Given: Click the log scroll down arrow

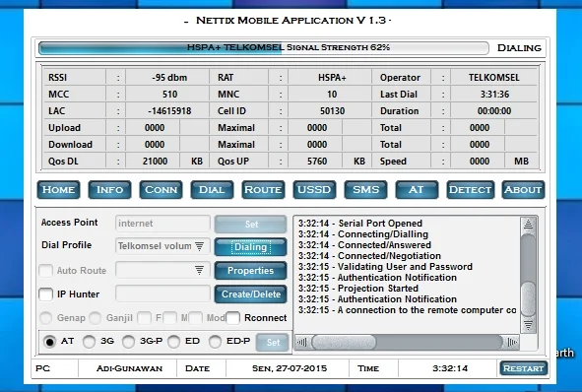Looking at the screenshot, I should (x=528, y=325).
